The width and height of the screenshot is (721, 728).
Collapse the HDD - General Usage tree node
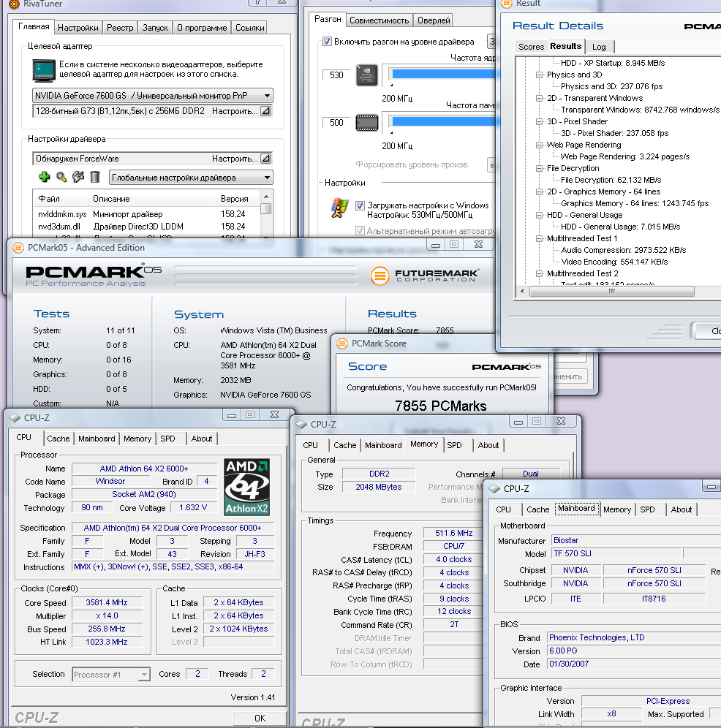(x=539, y=215)
